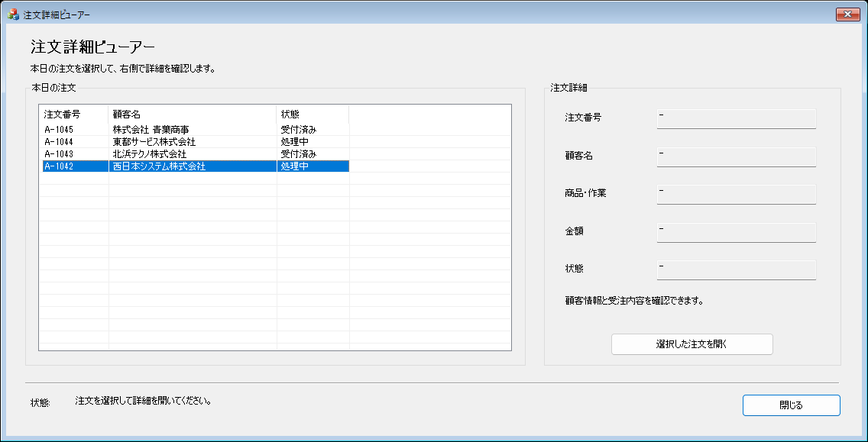
Task: Click the 処理中 status in row A-1044
Action: [x=294, y=142]
